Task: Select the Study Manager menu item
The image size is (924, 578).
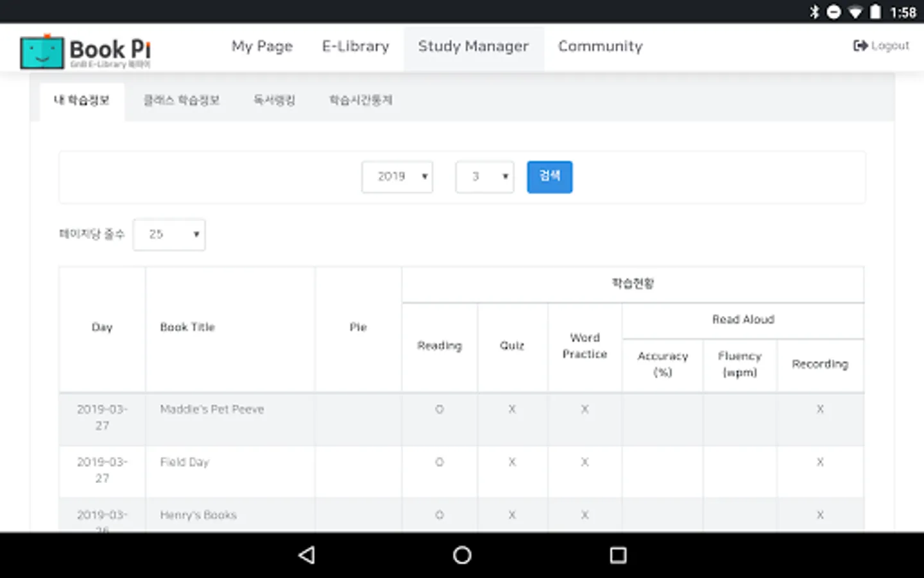Action: [474, 46]
